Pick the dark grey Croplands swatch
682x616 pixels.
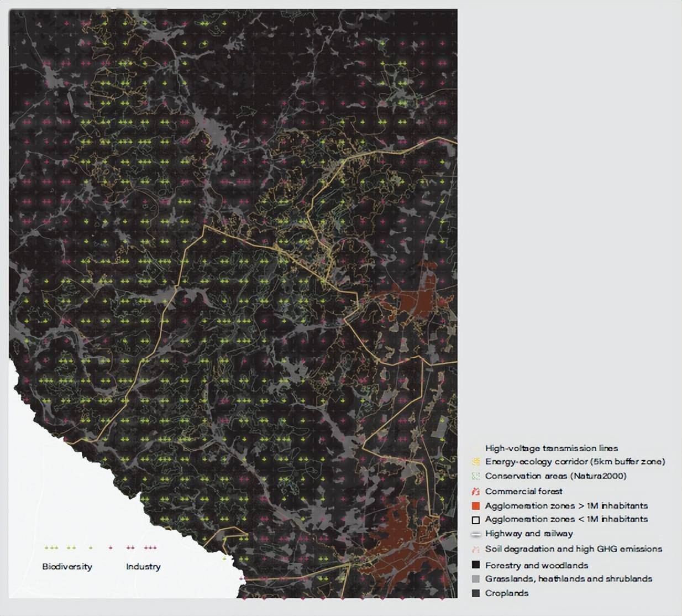(476, 593)
